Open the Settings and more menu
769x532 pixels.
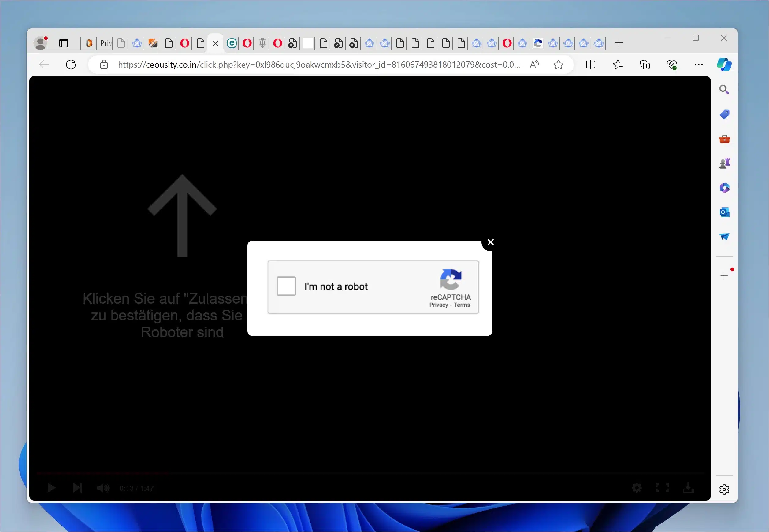pos(698,64)
